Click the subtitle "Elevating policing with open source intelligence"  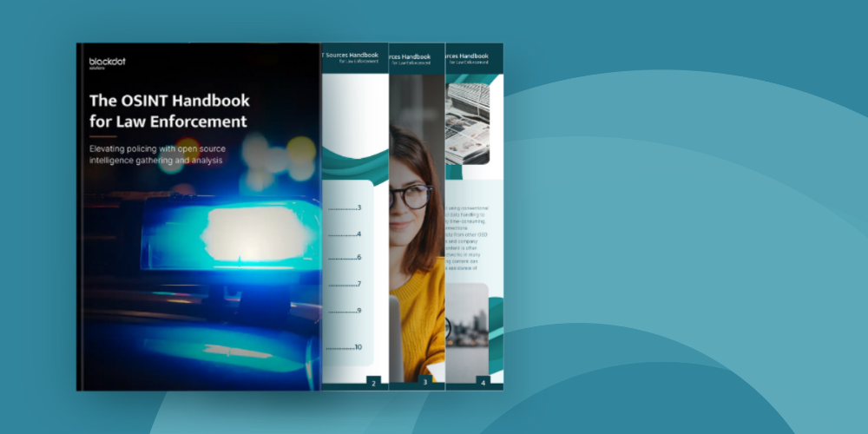[158, 155]
